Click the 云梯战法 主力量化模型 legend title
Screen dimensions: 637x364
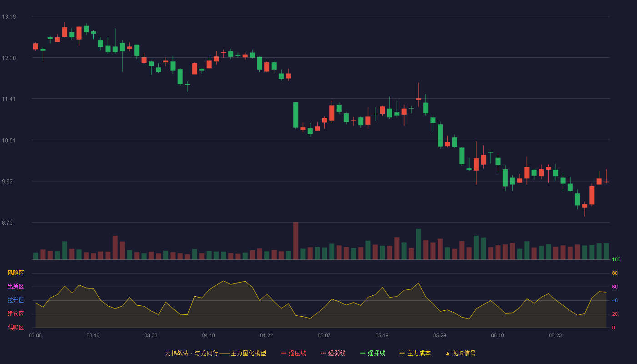(215, 353)
